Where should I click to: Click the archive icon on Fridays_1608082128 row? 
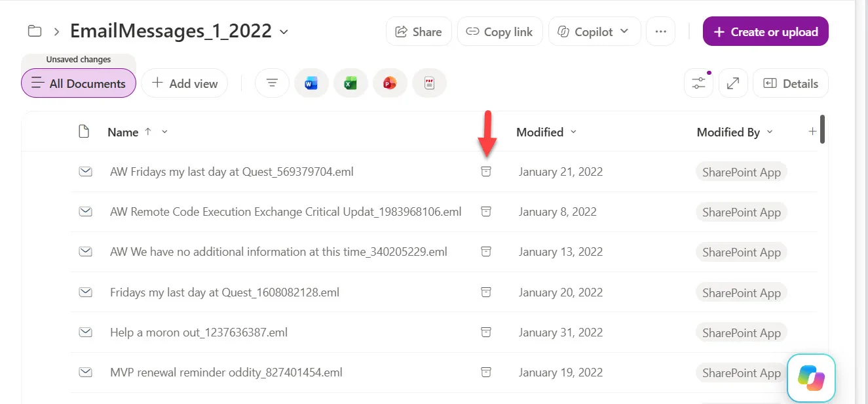pos(486,293)
